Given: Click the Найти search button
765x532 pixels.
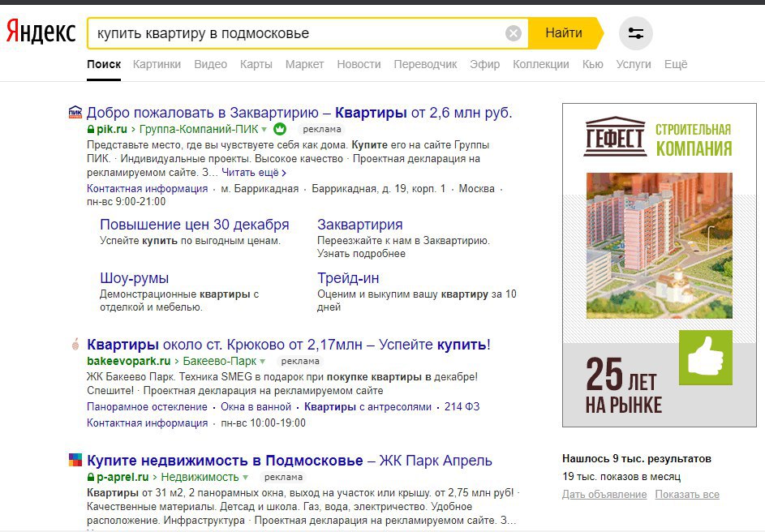Looking at the screenshot, I should (564, 33).
